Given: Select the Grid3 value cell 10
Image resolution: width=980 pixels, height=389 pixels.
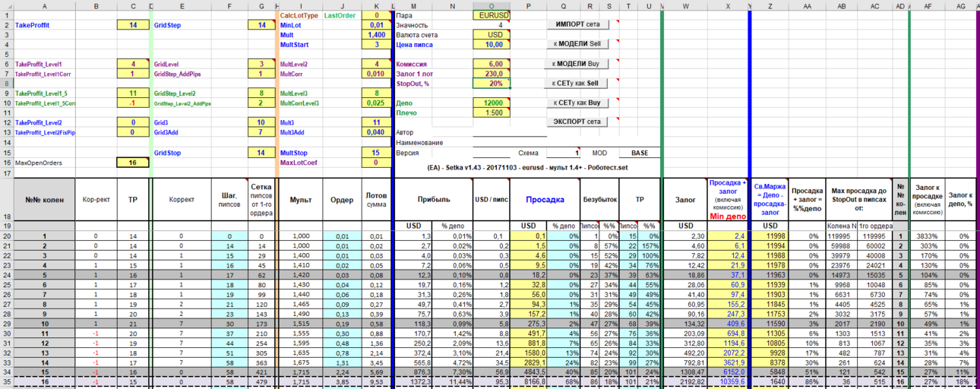Looking at the screenshot, I should pos(262,122).
